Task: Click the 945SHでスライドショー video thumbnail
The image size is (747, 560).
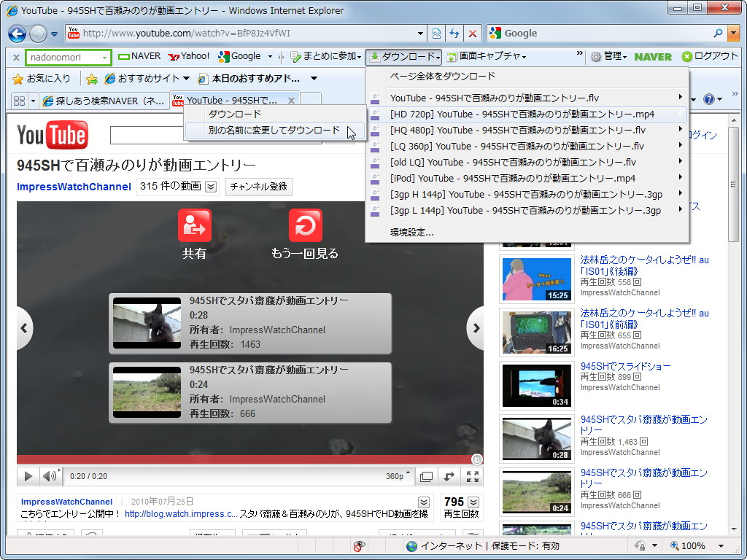Action: click(x=536, y=385)
